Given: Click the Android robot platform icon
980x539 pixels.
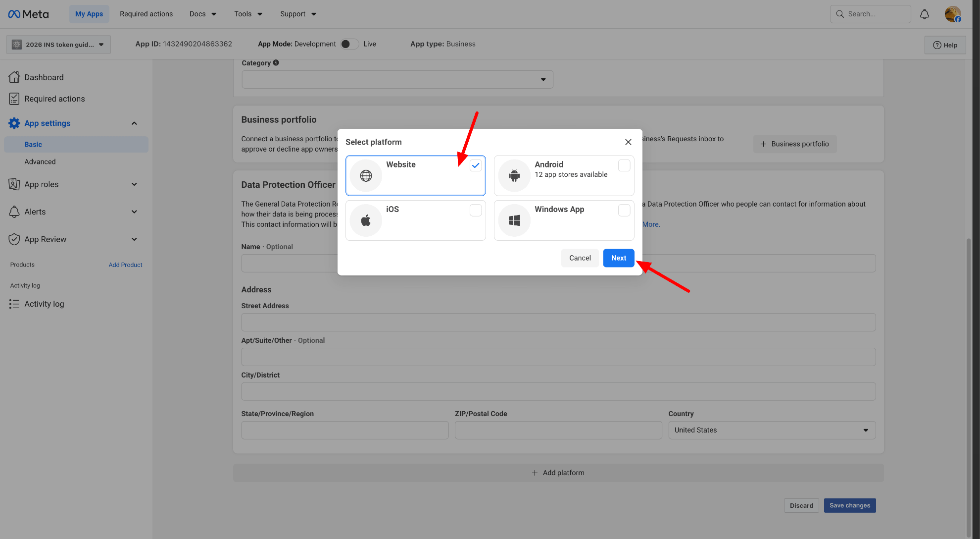Looking at the screenshot, I should point(514,175).
